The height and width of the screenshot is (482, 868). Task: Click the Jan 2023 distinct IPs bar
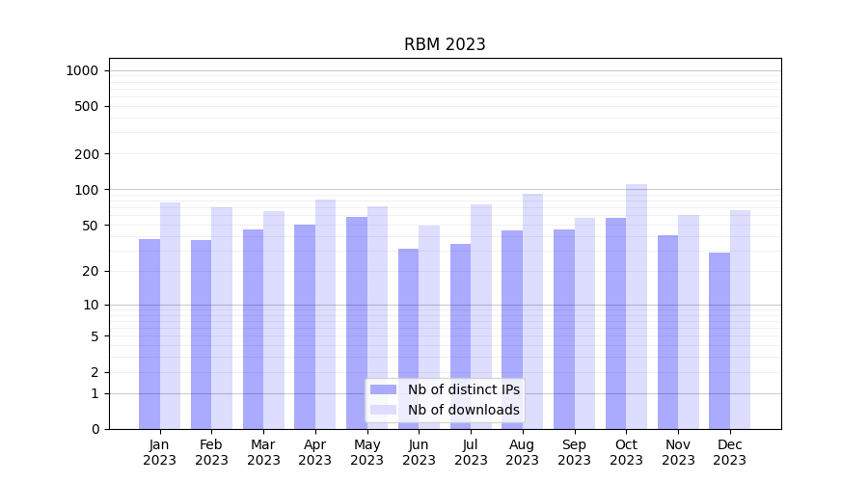pyautogui.click(x=149, y=333)
